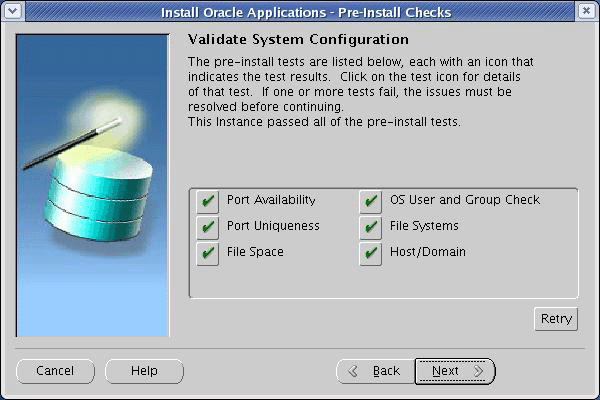Click the 'OS User and Group Check' label

tap(465, 200)
